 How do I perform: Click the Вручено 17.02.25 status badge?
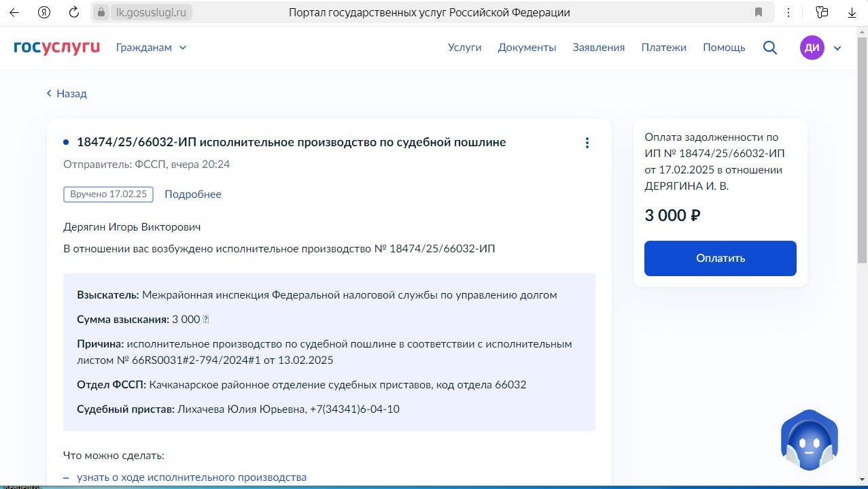click(109, 195)
